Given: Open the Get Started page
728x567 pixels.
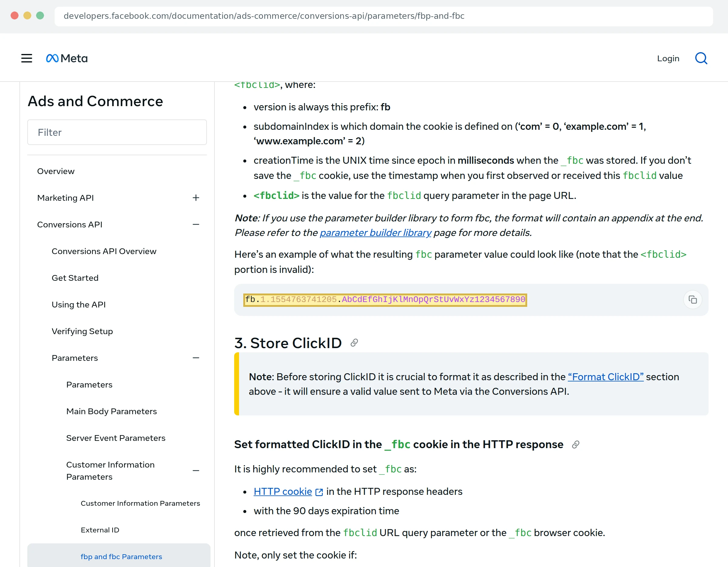Looking at the screenshot, I should coord(75,278).
